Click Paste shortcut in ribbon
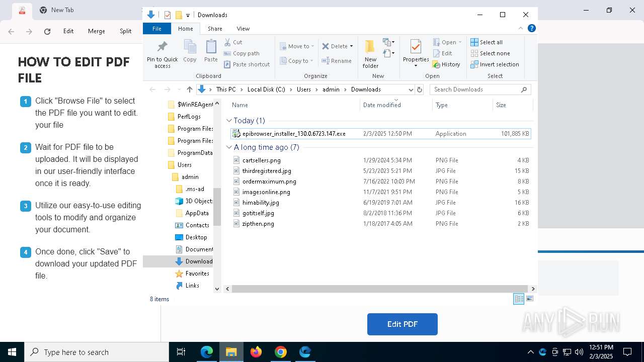The width and height of the screenshot is (644, 362). 247,64
